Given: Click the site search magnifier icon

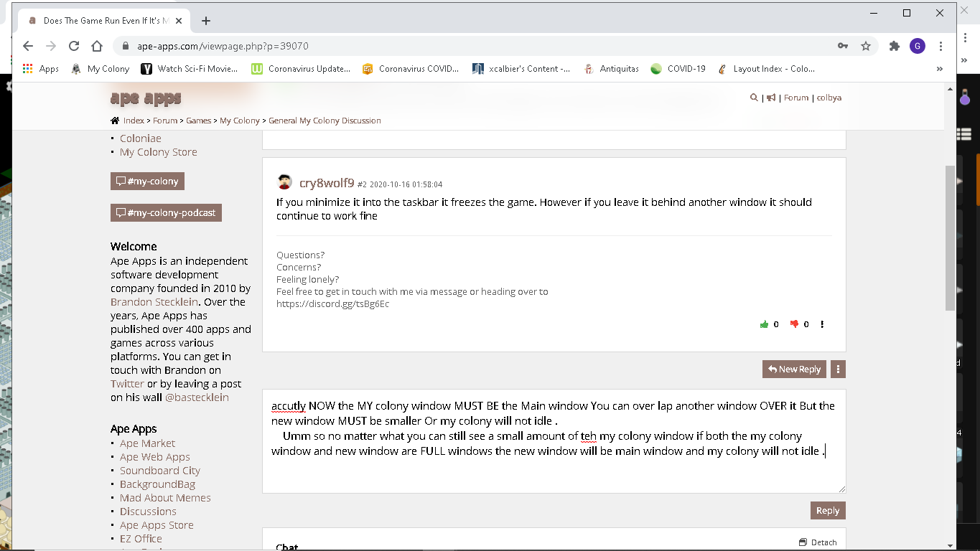Looking at the screenshot, I should [754, 98].
